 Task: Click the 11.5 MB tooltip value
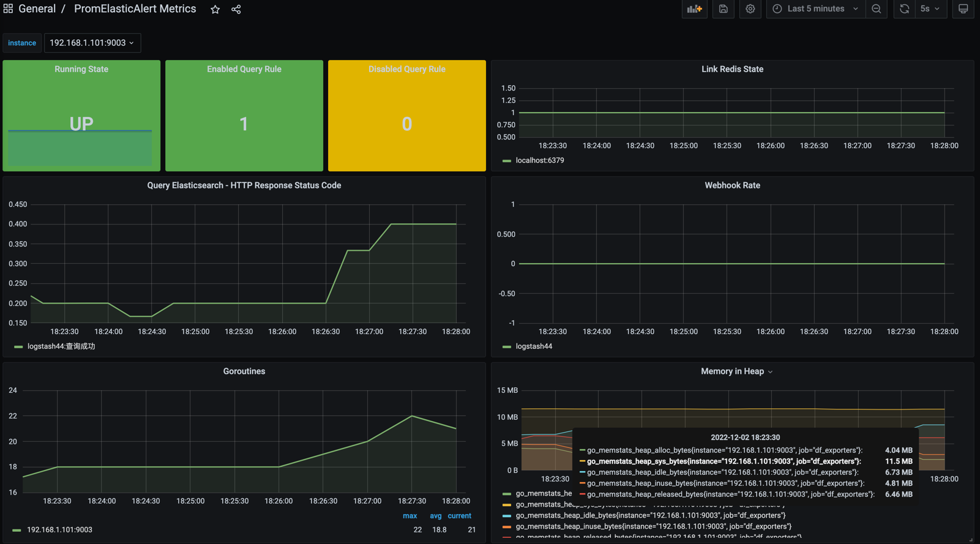click(899, 461)
